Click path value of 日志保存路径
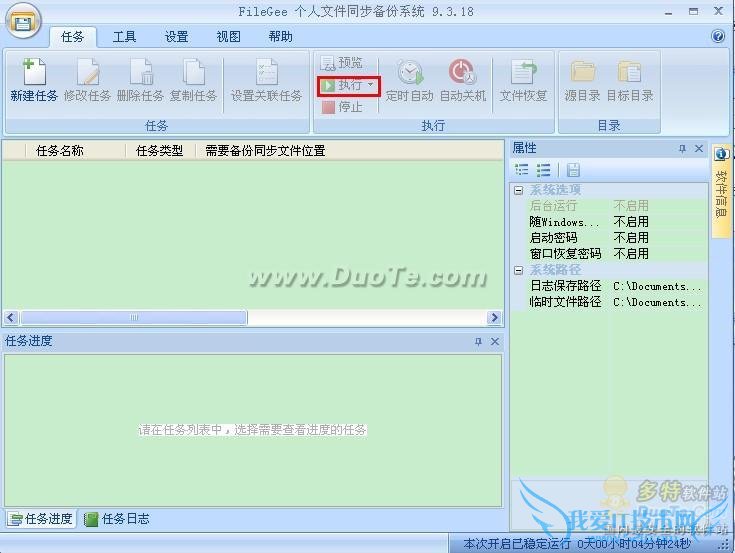735x553 pixels. click(657, 286)
